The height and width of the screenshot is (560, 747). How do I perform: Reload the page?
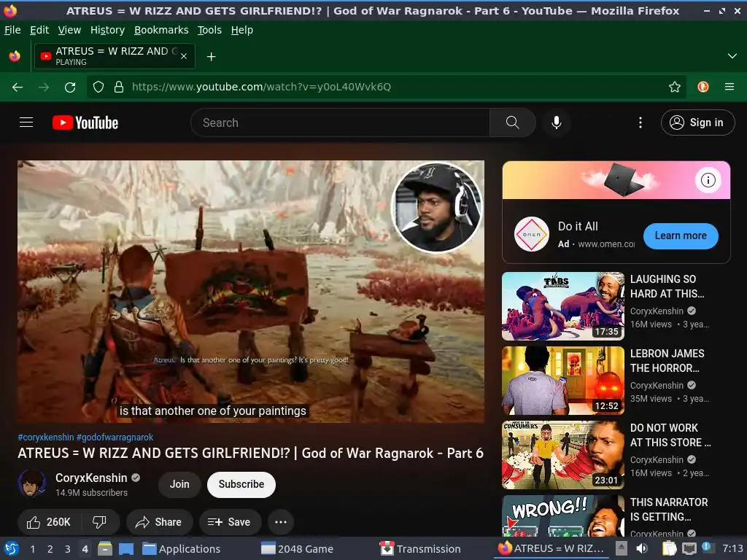point(70,87)
